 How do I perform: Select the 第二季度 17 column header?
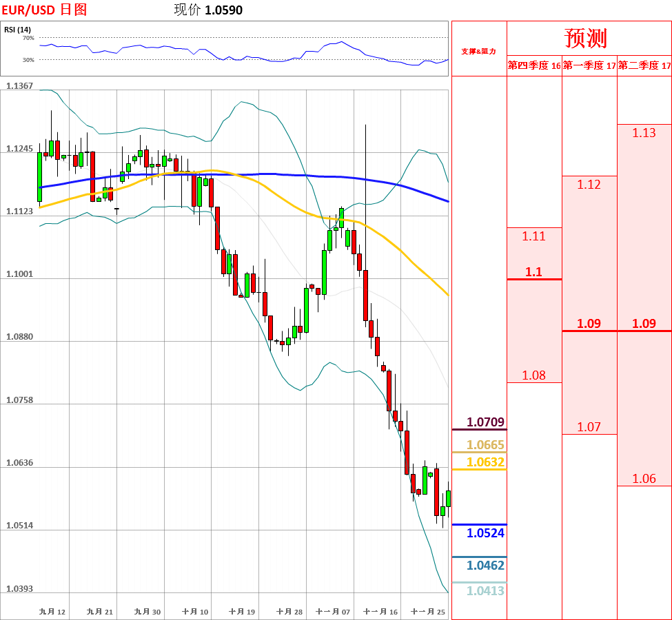point(644,66)
